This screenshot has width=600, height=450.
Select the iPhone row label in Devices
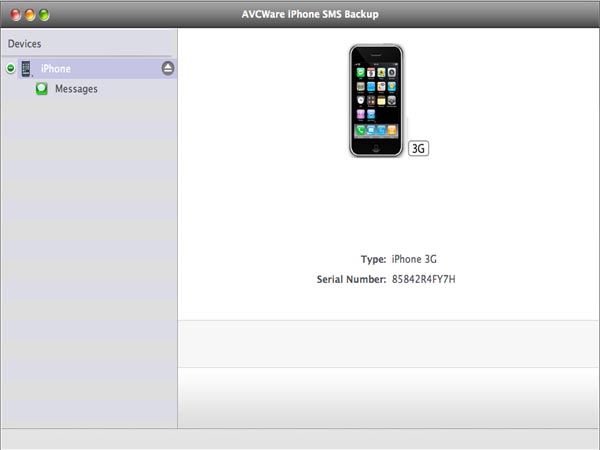coord(56,68)
